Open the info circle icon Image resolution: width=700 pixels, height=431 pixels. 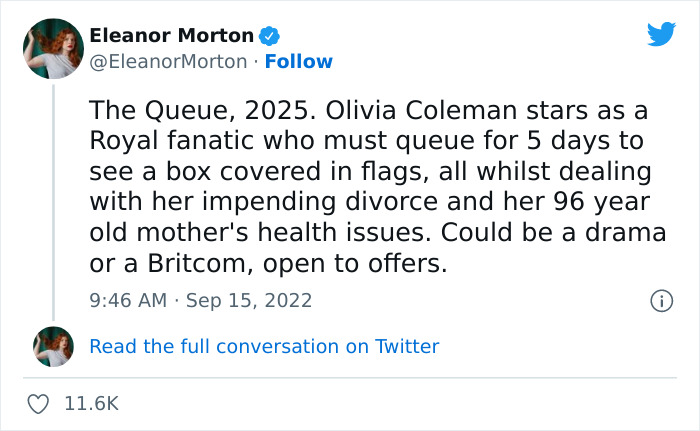(x=660, y=300)
